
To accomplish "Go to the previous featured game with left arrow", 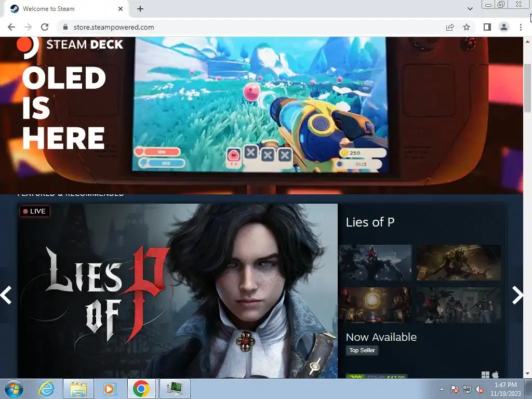I will [6, 295].
